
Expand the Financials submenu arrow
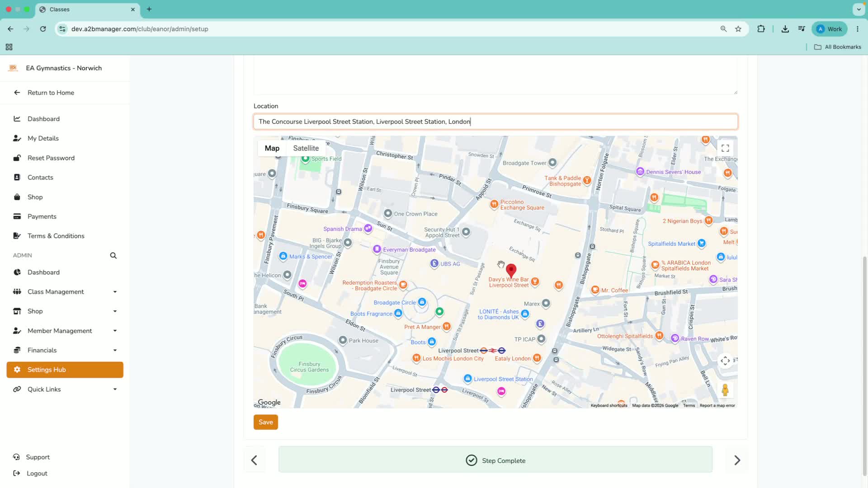tap(115, 350)
